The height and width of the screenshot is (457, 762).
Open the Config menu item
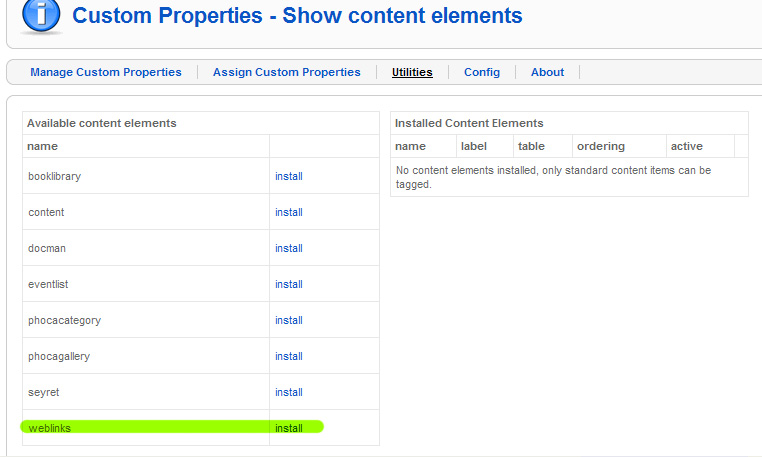[x=482, y=72]
